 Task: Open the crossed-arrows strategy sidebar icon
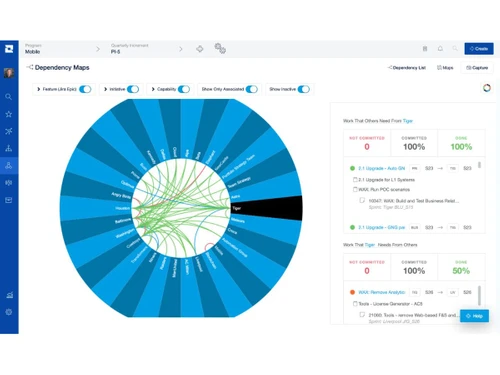click(x=9, y=131)
